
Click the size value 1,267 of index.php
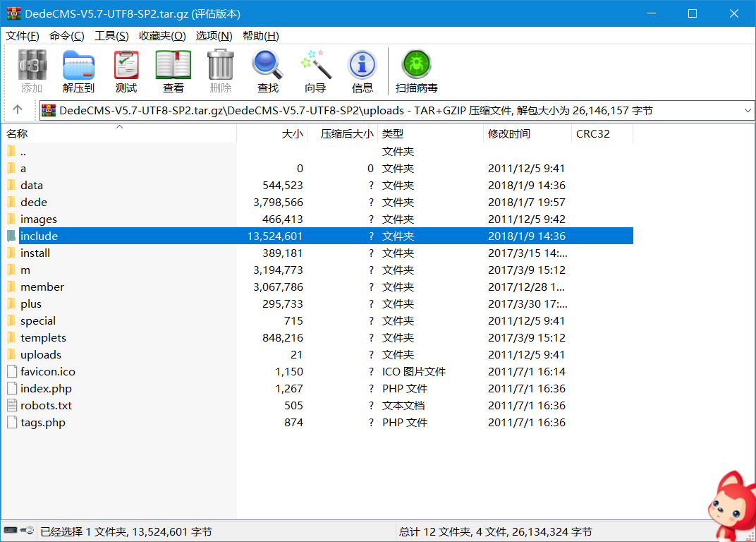pyautogui.click(x=289, y=389)
